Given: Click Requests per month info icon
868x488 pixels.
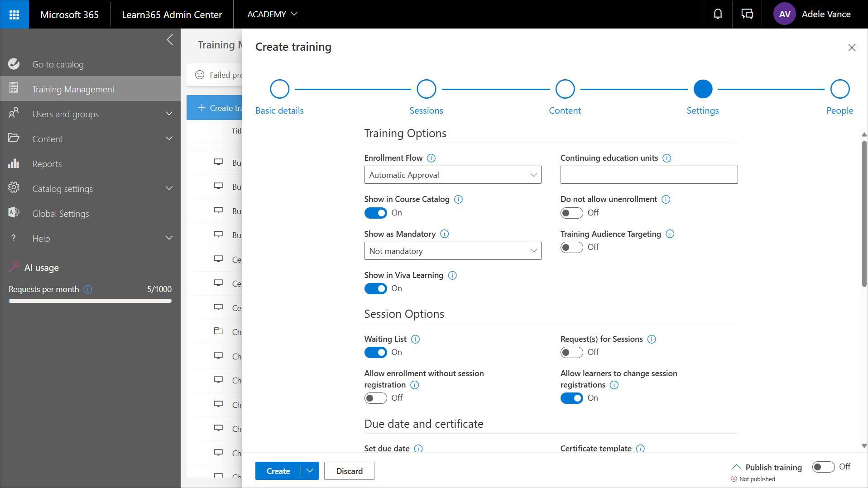Looking at the screenshot, I should (88, 289).
